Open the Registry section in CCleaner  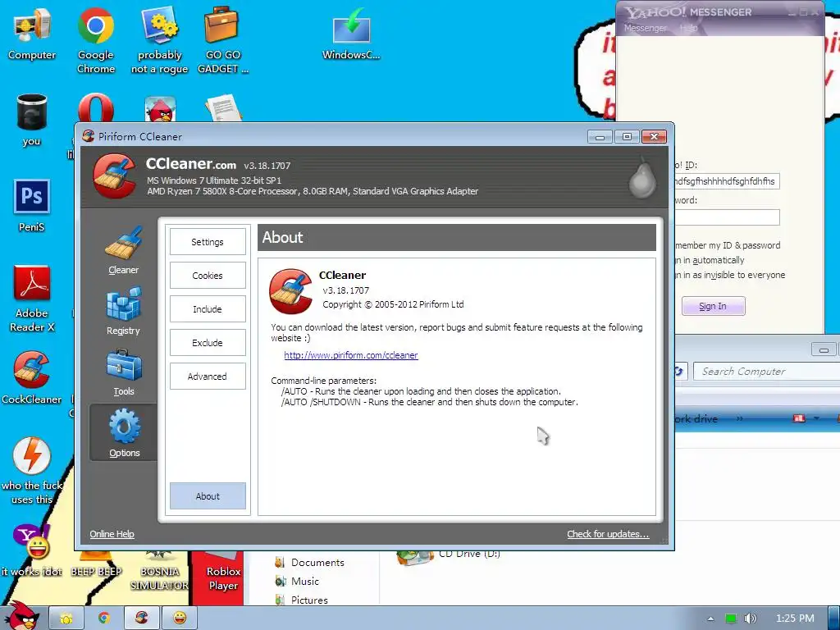[x=124, y=311]
